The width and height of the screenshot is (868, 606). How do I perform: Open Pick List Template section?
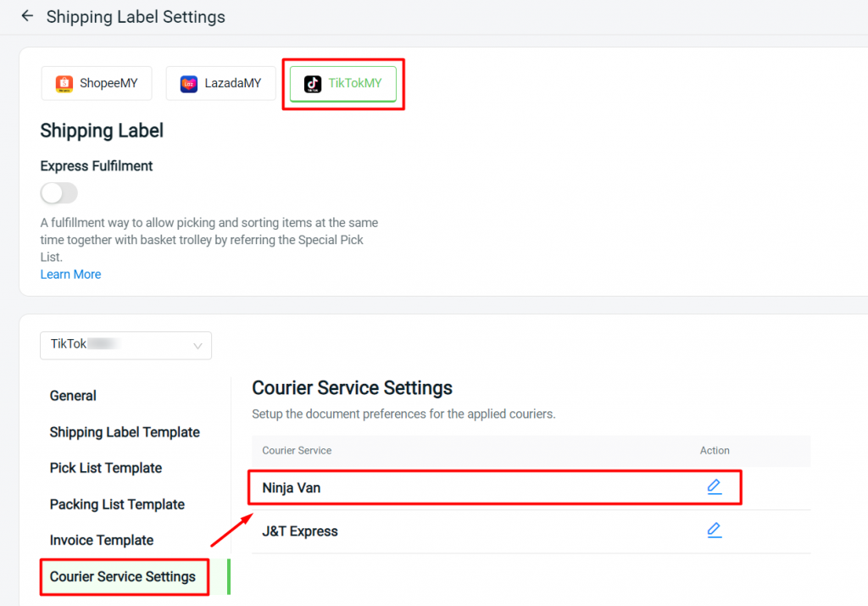pyautogui.click(x=106, y=468)
